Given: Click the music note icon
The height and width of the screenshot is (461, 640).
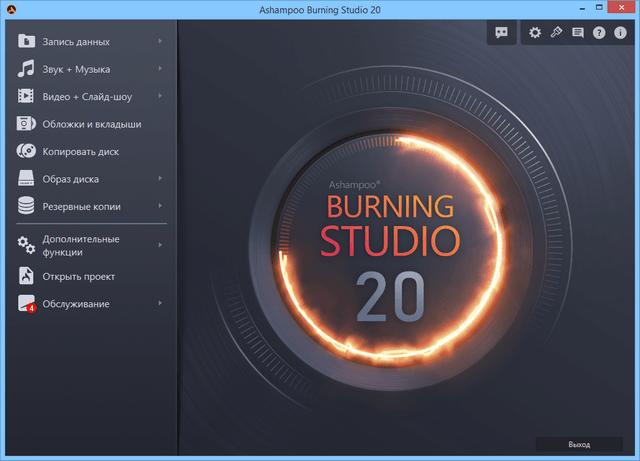Looking at the screenshot, I should pyautogui.click(x=26, y=70).
